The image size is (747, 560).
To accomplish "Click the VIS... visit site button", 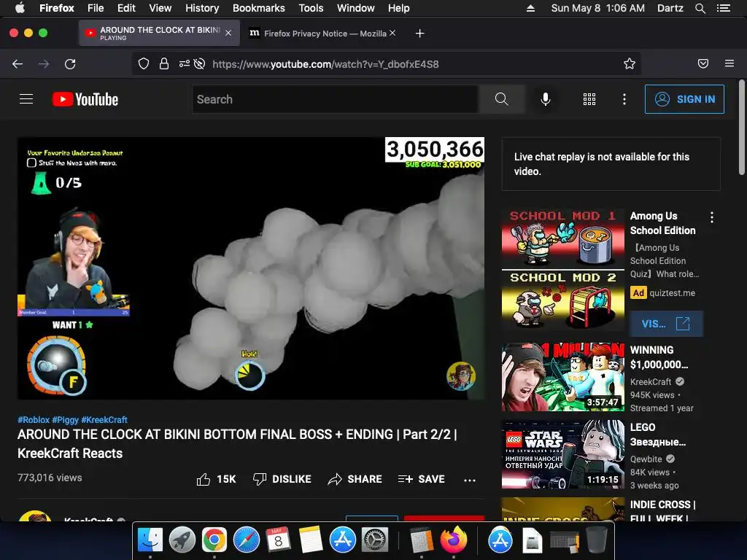I will pyautogui.click(x=666, y=324).
